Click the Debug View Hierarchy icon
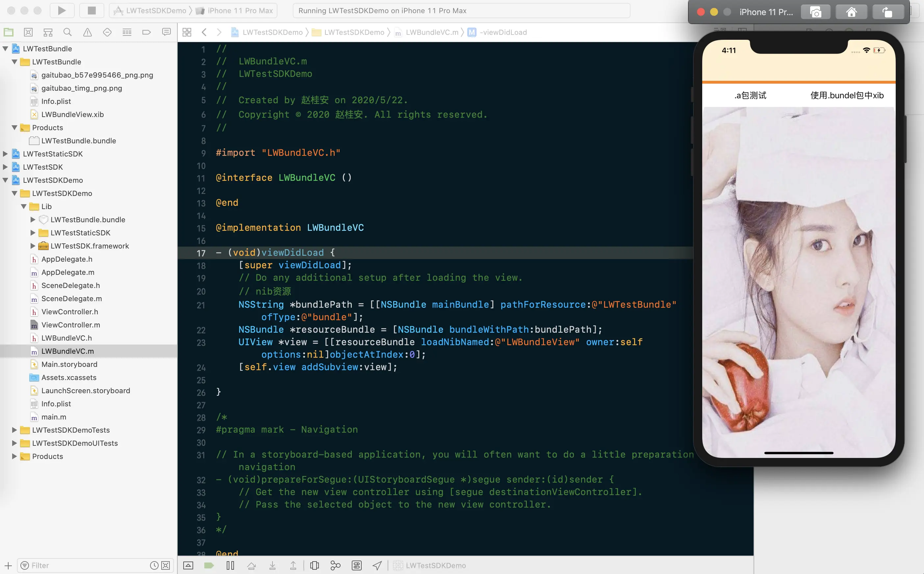This screenshot has height=574, width=924. (315, 565)
